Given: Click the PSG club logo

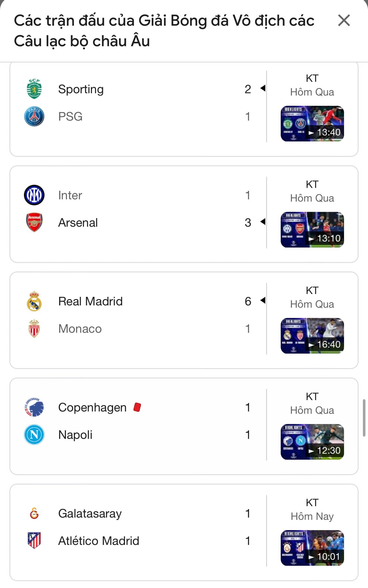Looking at the screenshot, I should click(34, 116).
